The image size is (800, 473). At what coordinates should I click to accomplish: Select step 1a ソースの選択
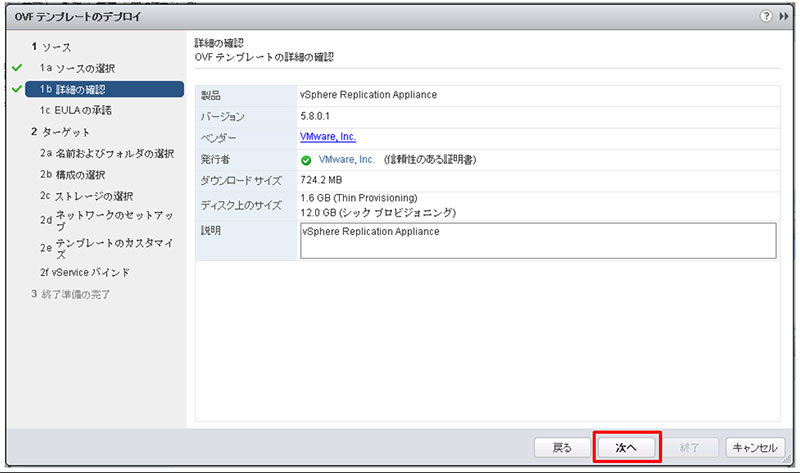tap(77, 68)
